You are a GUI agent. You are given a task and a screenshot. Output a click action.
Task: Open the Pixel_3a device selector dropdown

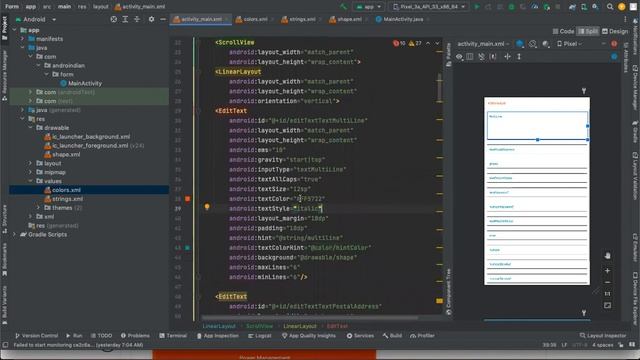coord(429,7)
